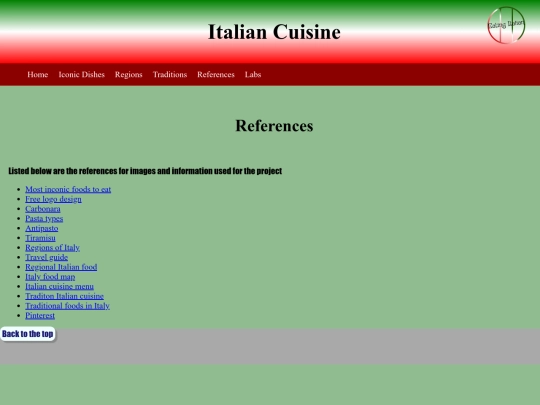Screen dimensions: 540x405
Task: Go to the Home page
Action: [38, 74]
